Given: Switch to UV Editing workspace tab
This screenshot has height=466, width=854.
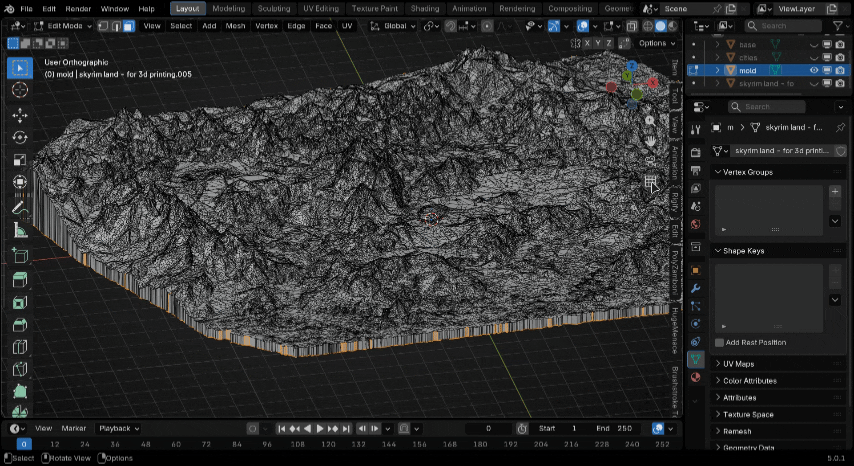Looking at the screenshot, I should point(320,9).
